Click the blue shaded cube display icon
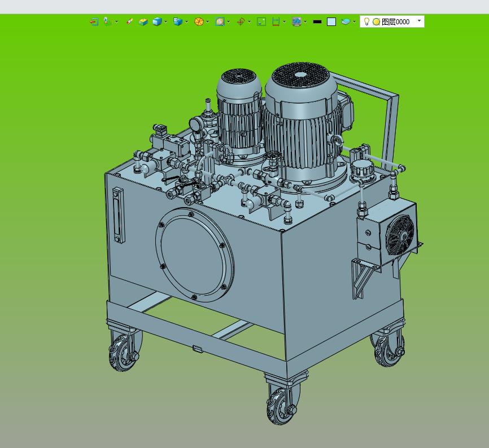489x448 pixels. click(157, 21)
